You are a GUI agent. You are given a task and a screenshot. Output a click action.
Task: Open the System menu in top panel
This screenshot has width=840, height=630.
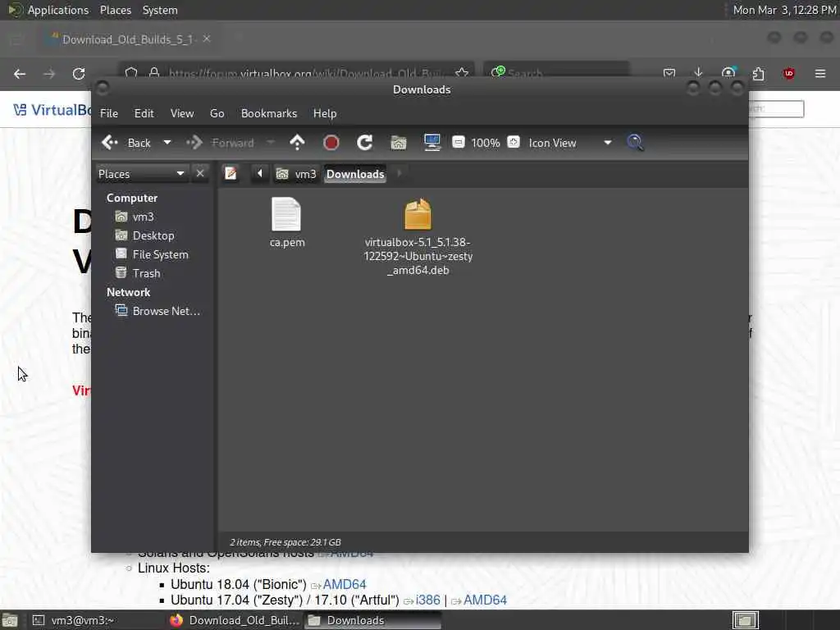tap(160, 10)
